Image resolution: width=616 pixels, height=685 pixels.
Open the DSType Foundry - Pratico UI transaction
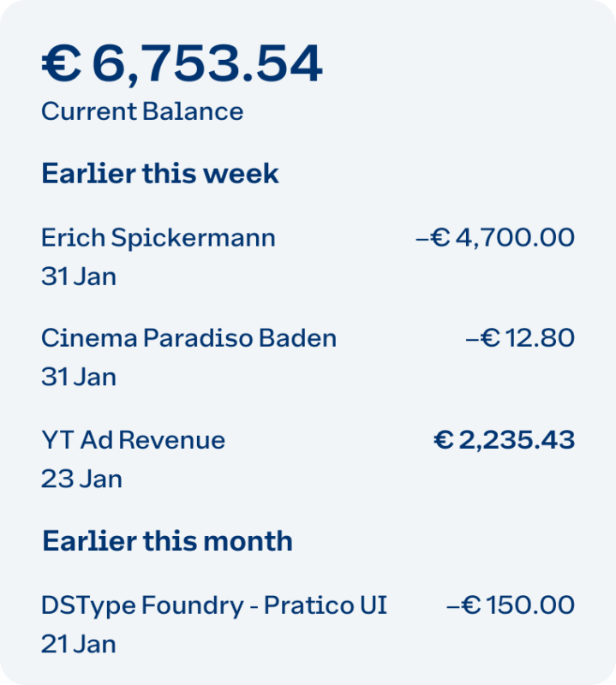(x=214, y=605)
